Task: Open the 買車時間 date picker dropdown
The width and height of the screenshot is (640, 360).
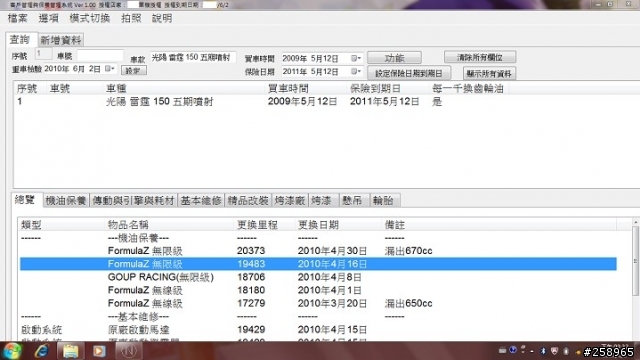Action: tap(356, 58)
